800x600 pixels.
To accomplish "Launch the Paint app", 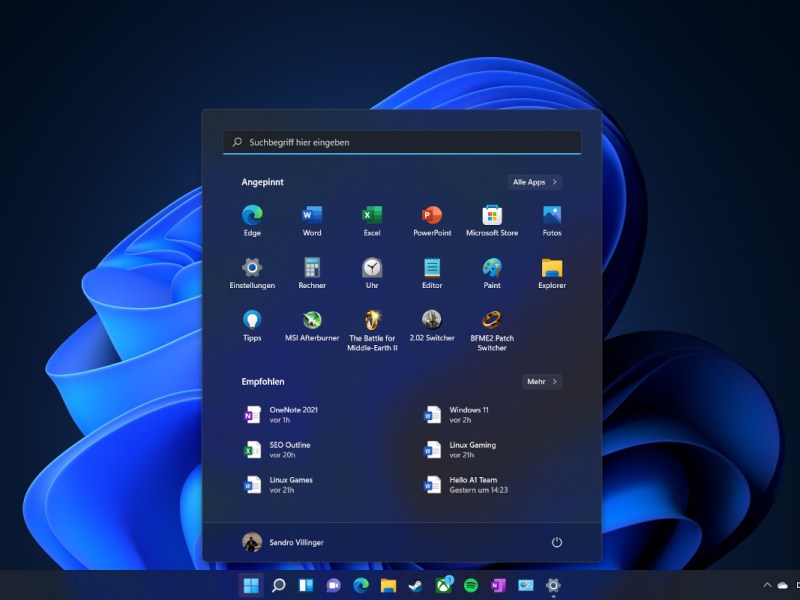I will [x=492, y=273].
